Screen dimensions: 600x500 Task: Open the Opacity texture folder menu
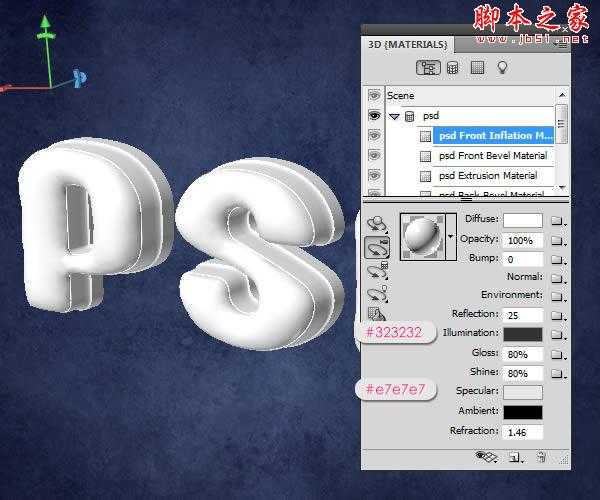[x=558, y=241]
